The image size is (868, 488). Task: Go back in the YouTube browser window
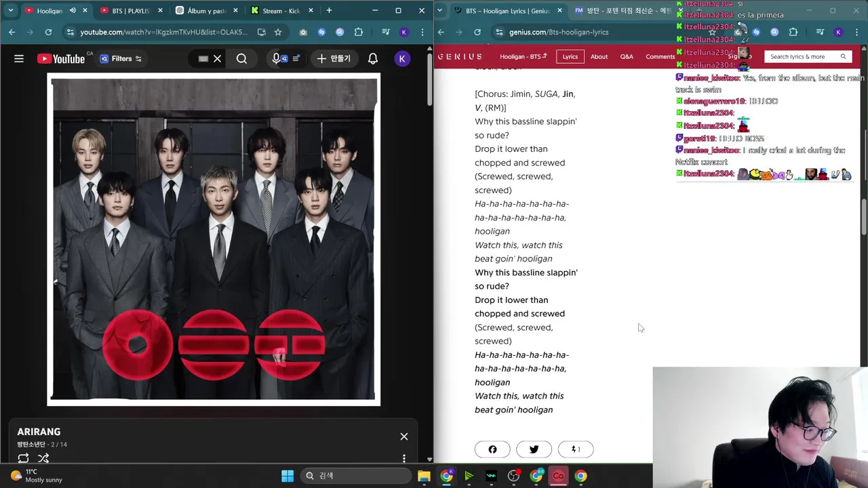12,32
